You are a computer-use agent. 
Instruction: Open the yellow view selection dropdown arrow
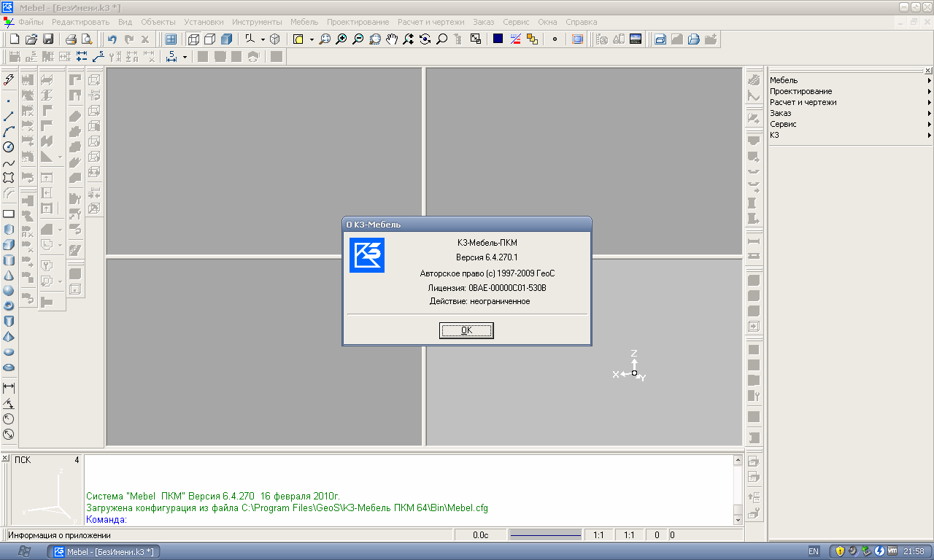312,39
